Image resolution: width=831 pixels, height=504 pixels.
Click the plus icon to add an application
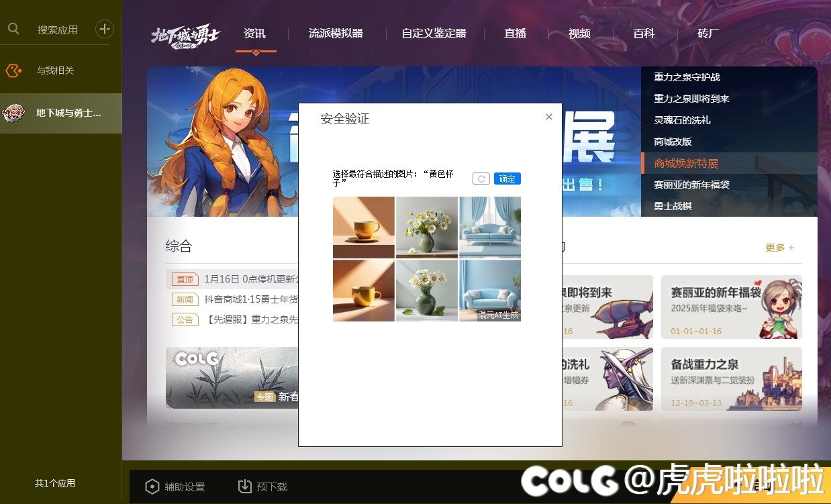coord(105,29)
